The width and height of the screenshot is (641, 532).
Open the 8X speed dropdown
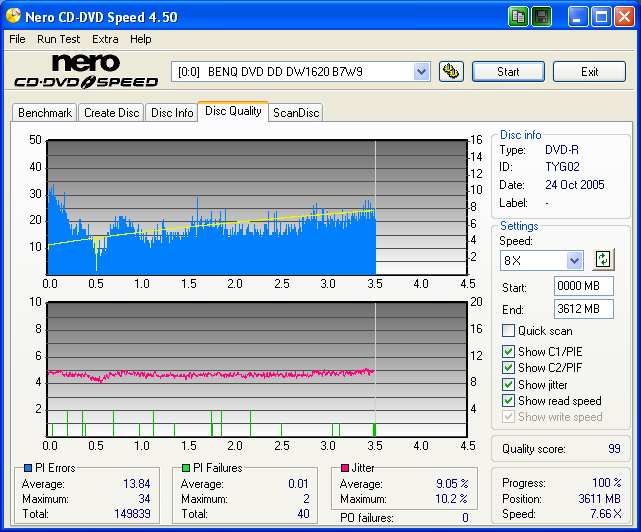(574, 260)
